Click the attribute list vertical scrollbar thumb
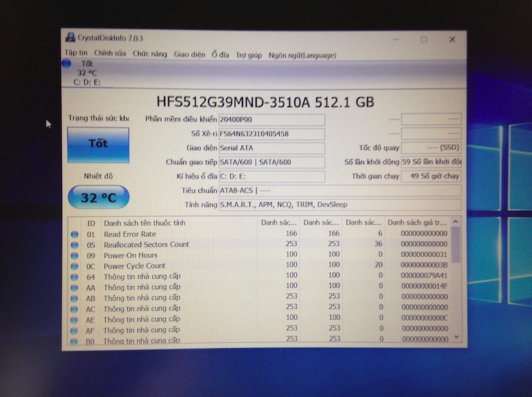This screenshot has height=397, width=532. tap(456, 245)
